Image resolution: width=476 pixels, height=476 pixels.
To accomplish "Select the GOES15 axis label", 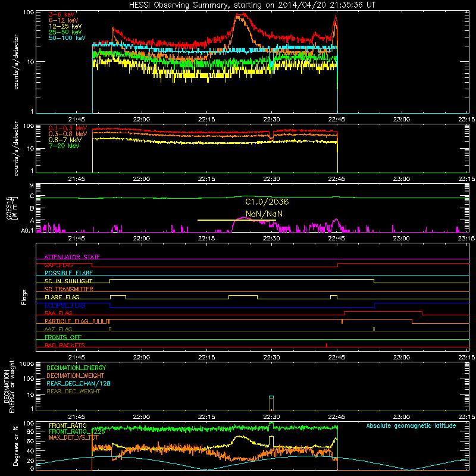I will point(12,208).
